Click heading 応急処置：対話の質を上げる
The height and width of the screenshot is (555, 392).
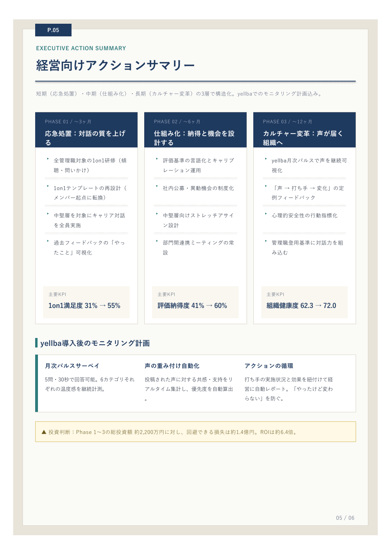[85, 138]
